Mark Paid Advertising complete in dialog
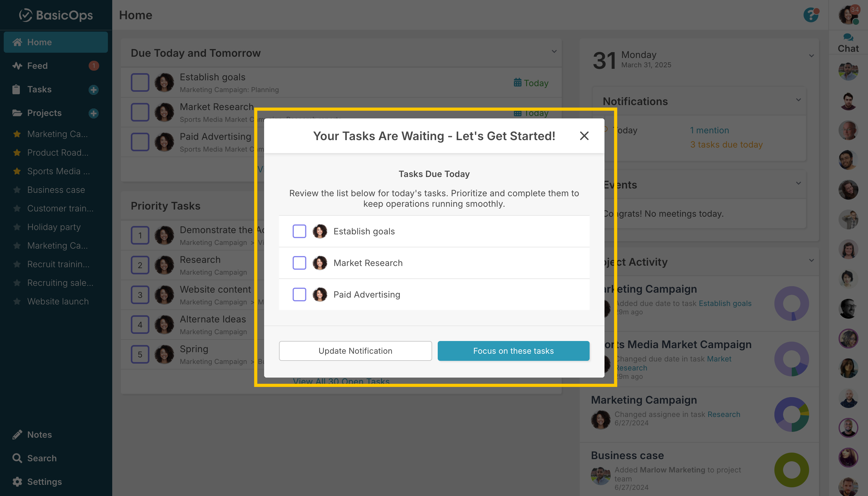The width and height of the screenshot is (868, 496). 299,295
